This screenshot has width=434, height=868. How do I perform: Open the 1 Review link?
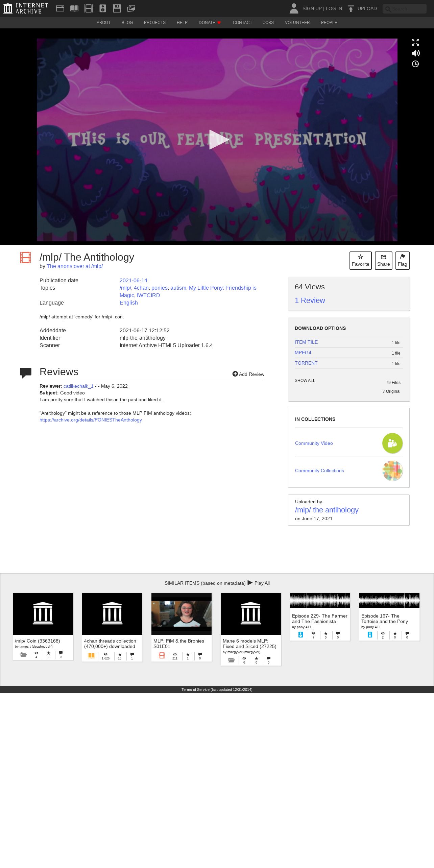click(x=310, y=300)
